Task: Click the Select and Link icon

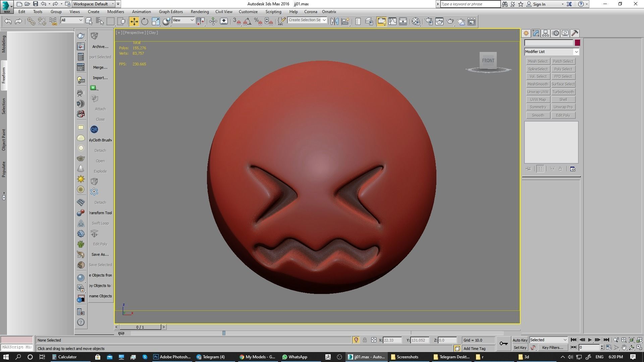Action: tap(31, 21)
